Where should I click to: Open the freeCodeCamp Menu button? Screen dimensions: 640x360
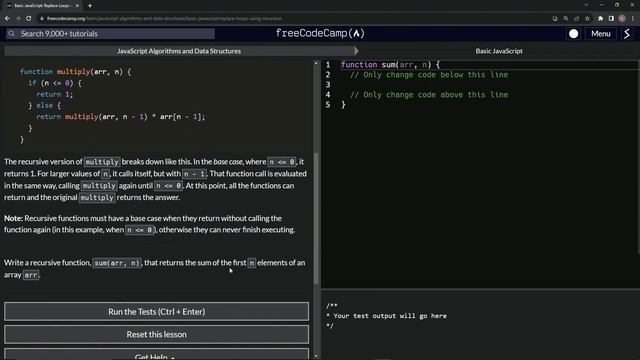(x=600, y=34)
